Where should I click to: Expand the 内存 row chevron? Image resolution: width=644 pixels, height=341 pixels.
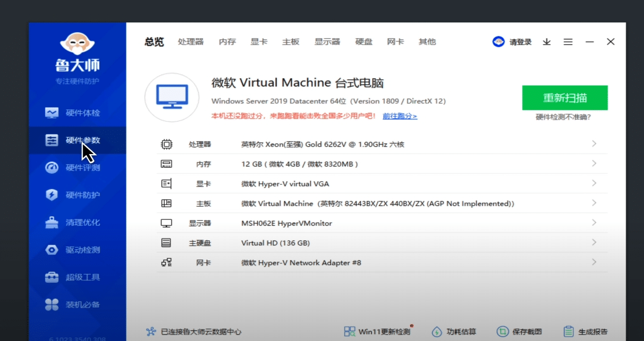tap(594, 164)
